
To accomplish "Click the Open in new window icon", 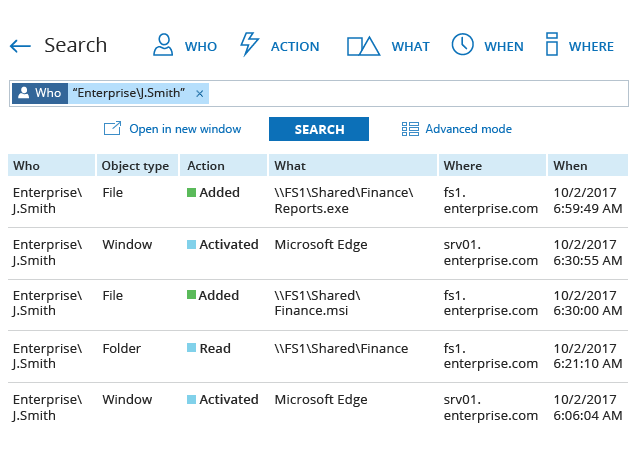I will (x=112, y=129).
